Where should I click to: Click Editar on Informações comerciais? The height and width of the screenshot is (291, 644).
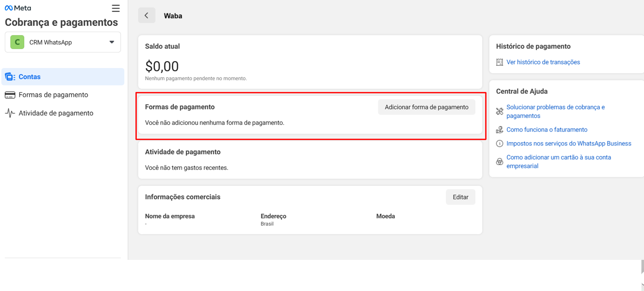pos(460,197)
